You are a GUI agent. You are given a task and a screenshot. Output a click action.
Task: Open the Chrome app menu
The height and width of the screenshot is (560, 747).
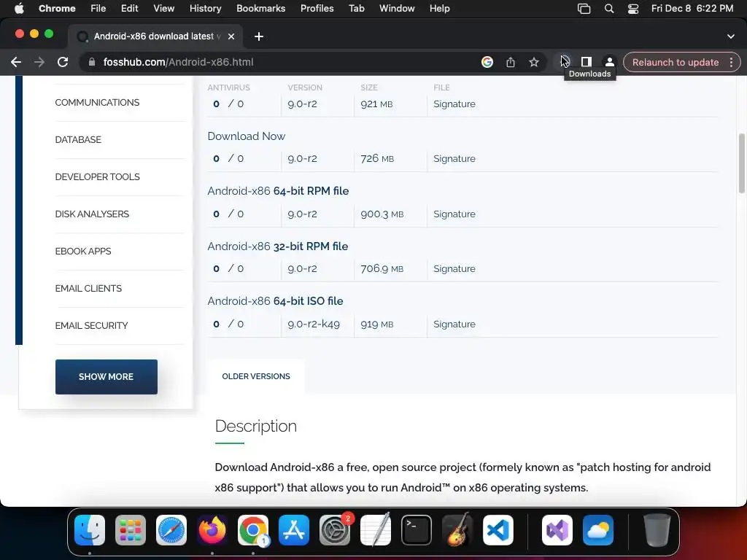coord(57,8)
